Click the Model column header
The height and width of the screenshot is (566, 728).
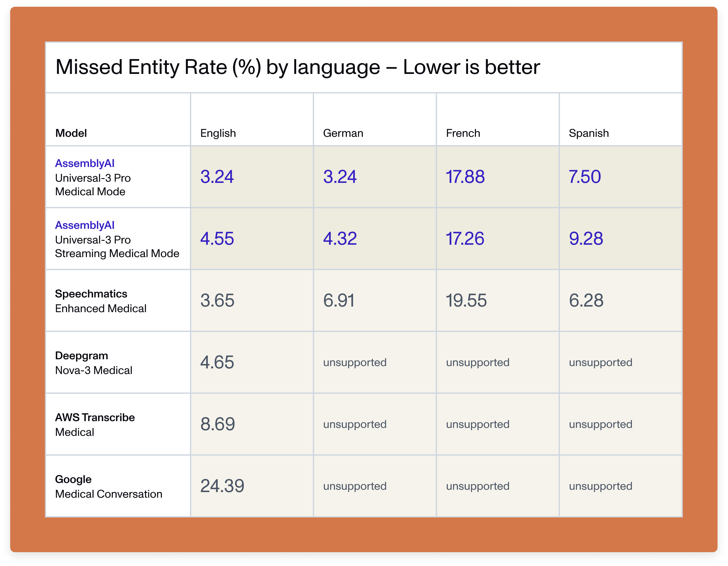(x=71, y=133)
